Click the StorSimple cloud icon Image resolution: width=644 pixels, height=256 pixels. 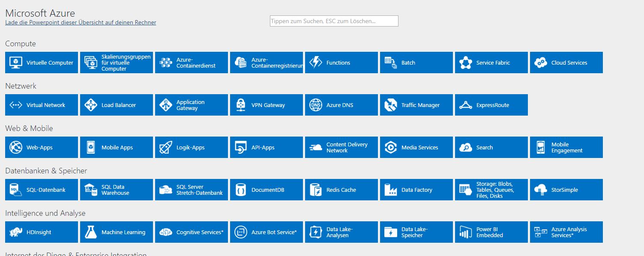(541, 190)
